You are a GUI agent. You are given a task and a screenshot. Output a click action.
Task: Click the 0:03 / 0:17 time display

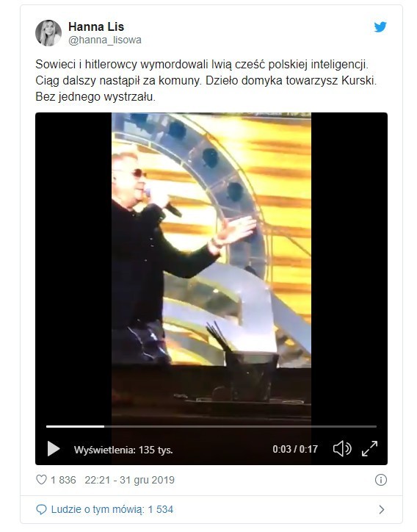pos(295,449)
